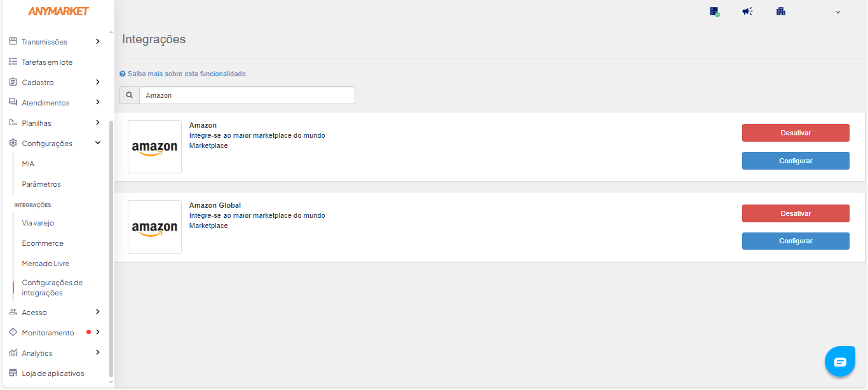Click the INTEGRAÇÕES sidebar section label
Image resolution: width=868 pixels, height=390 pixels.
[x=32, y=205]
